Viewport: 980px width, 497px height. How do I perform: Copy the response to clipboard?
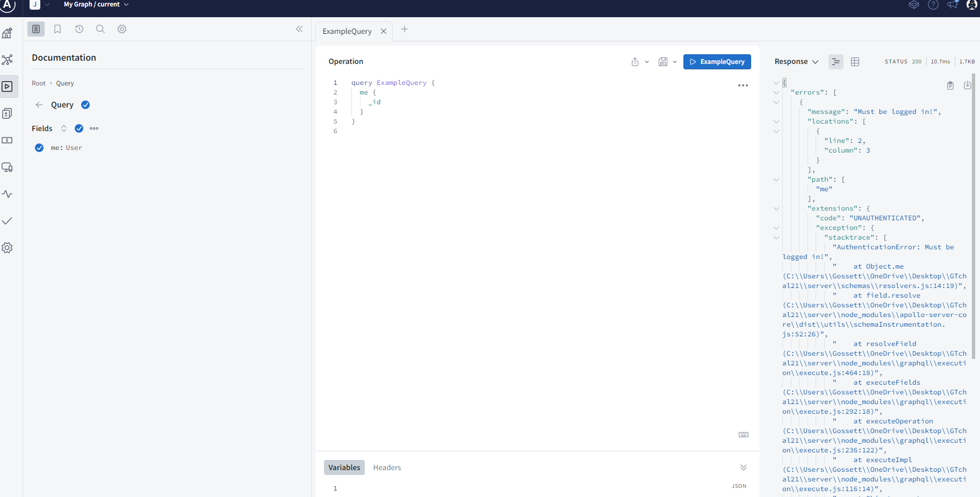[x=950, y=85]
